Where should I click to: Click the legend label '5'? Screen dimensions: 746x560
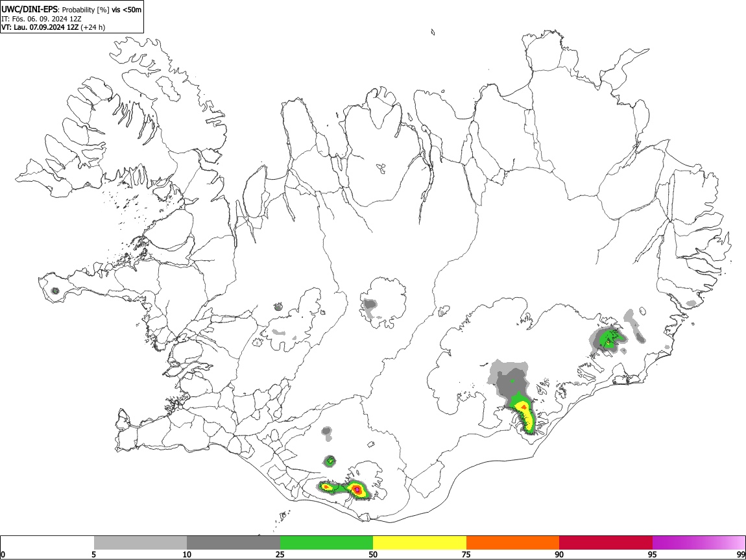pos(94,555)
